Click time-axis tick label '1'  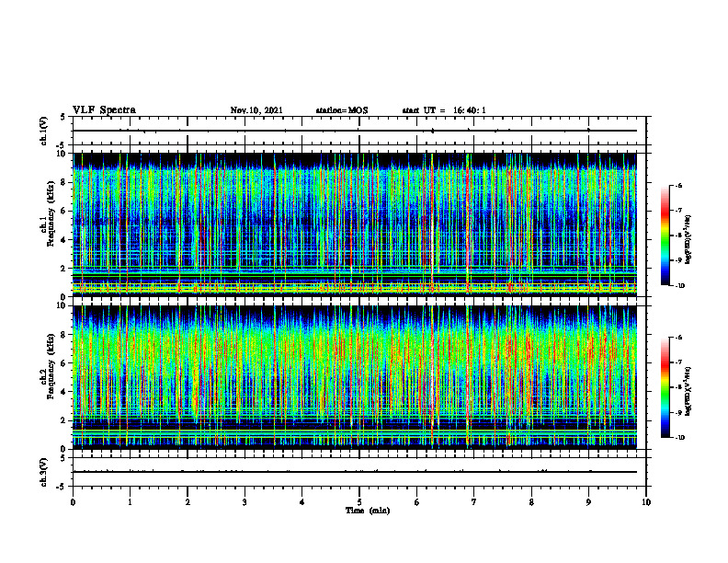(130, 502)
